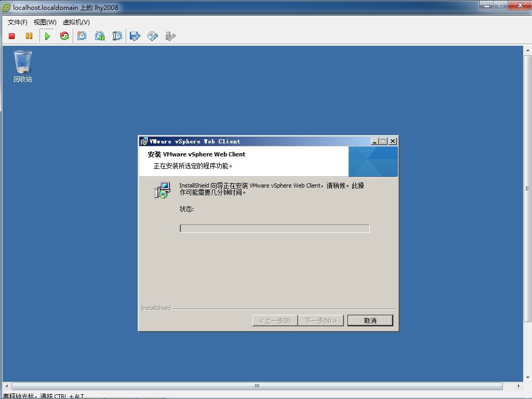This screenshot has height=399, width=532.
Task: Open the Snapshot Manager icon
Action: pyautogui.click(x=117, y=36)
